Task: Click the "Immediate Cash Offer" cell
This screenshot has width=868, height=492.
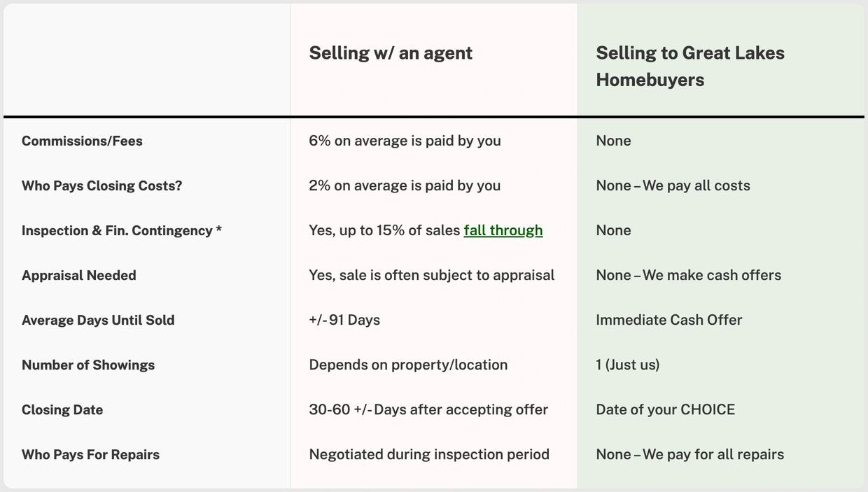Action: [x=668, y=320]
